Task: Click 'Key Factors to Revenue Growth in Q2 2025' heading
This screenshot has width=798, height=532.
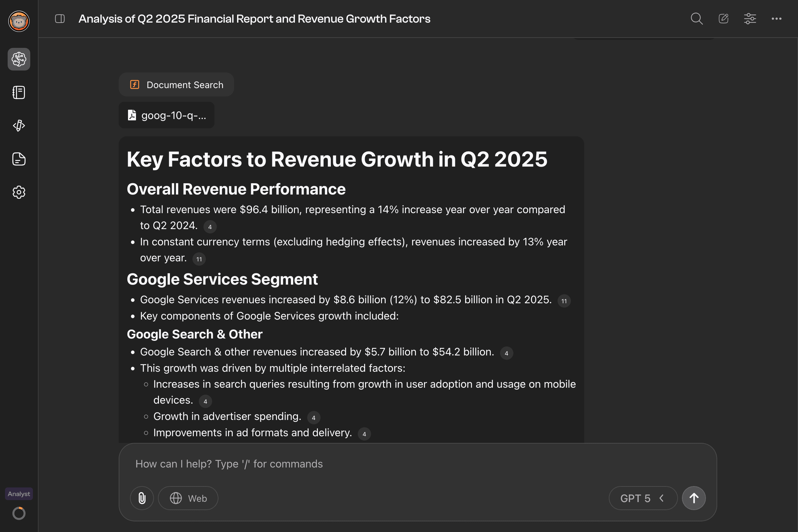Action: [337, 159]
